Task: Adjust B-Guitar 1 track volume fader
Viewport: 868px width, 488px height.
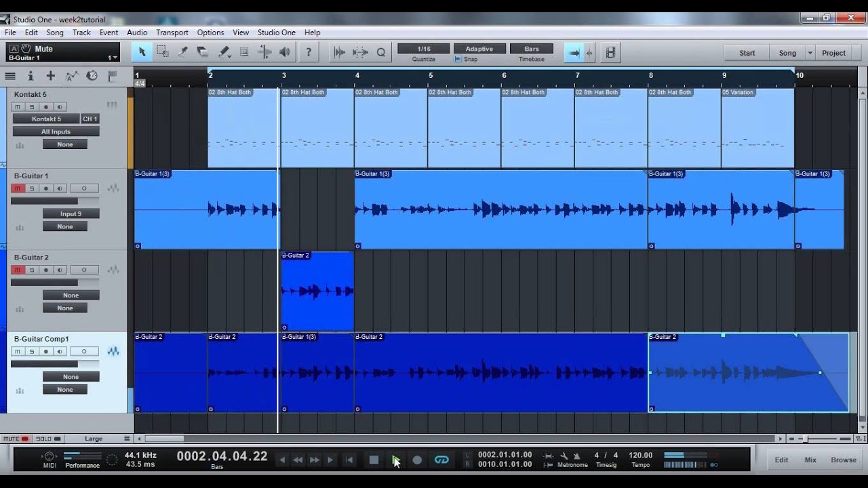Action: coord(55,201)
